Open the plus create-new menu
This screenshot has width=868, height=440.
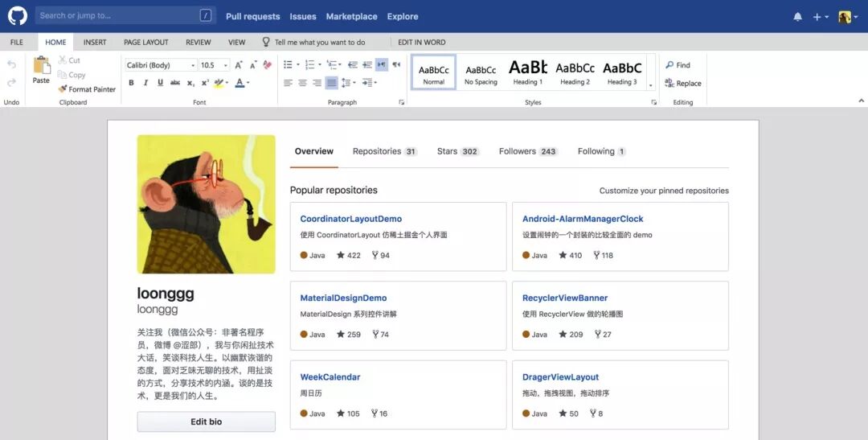point(821,17)
